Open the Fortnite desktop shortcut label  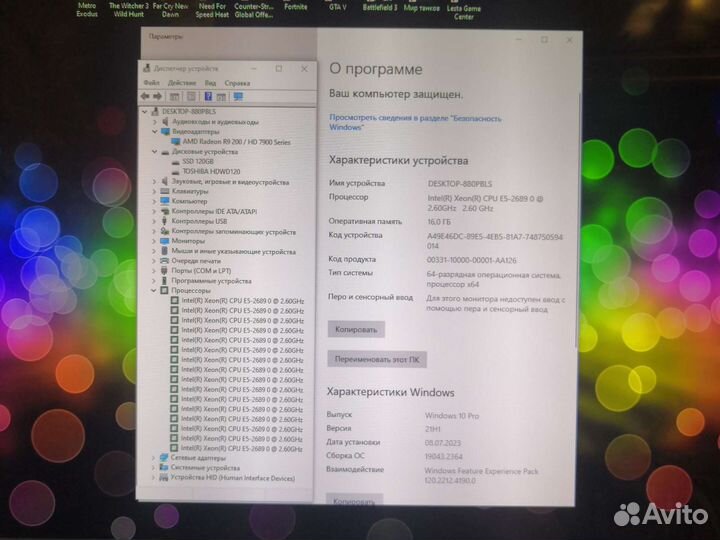tap(296, 7)
